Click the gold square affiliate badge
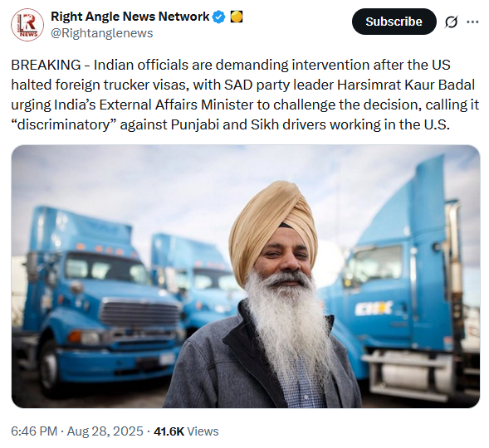 pyautogui.click(x=237, y=17)
